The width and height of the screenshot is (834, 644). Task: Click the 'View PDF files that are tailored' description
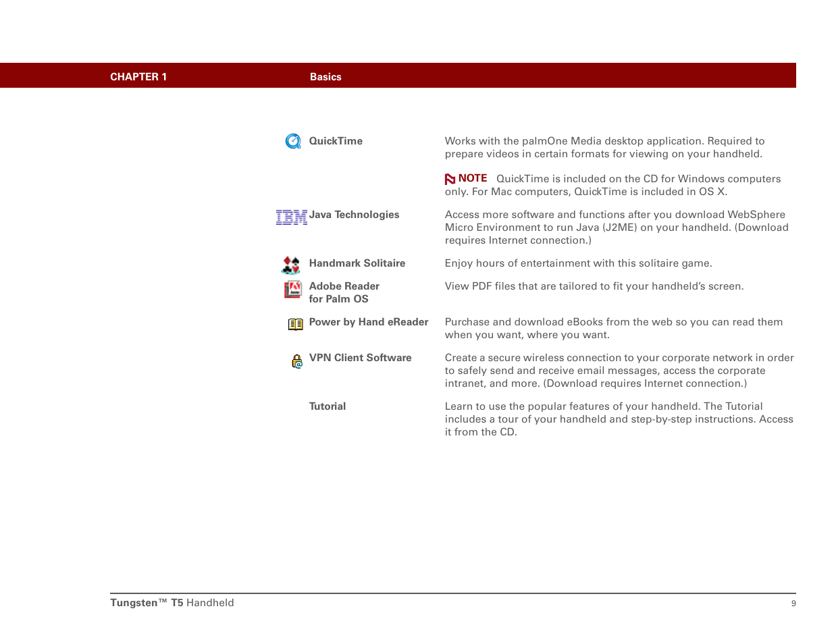point(594,286)
